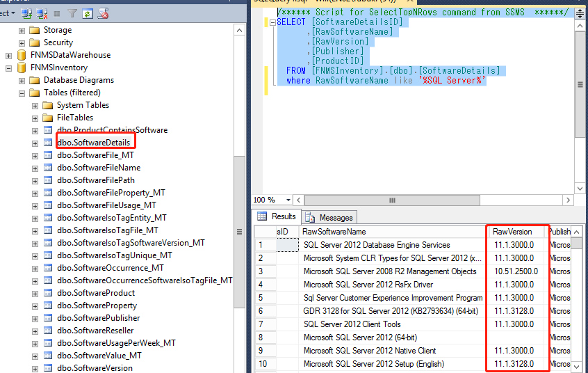
Task: Click editor horizontal scroll right arrow
Action: pos(568,200)
